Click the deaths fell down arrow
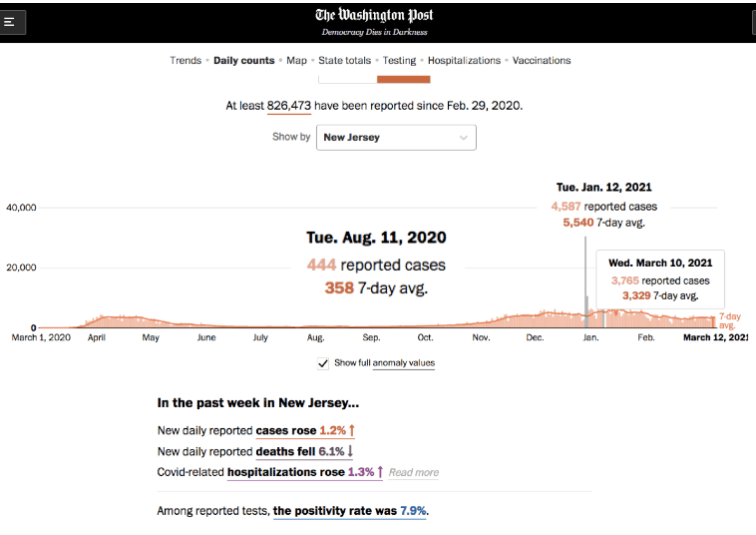The width and height of the screenshot is (756, 535). (350, 451)
